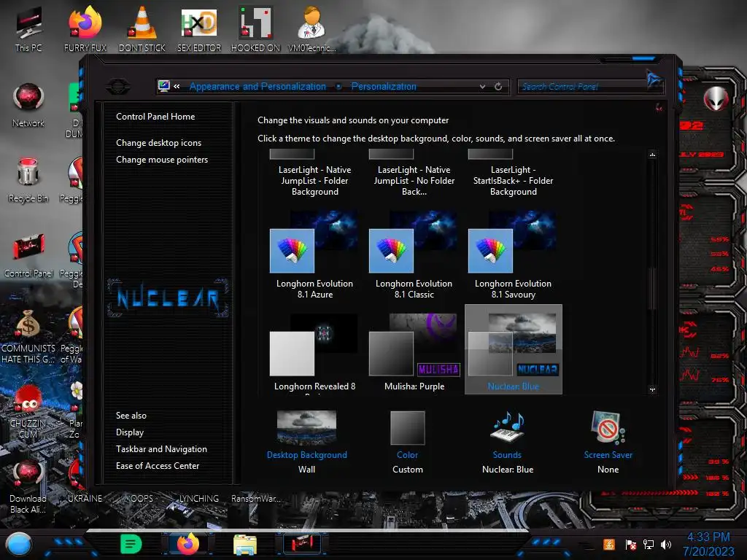The height and width of the screenshot is (560, 747).
Task: Click the double chevron breadcrumb overflow
Action: point(177,86)
